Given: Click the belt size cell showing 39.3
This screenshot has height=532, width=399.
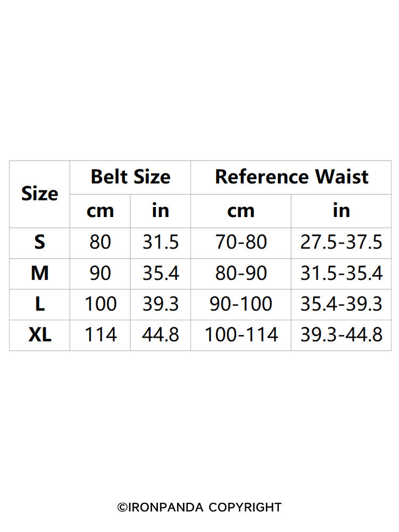Looking at the screenshot, I should point(160,304).
